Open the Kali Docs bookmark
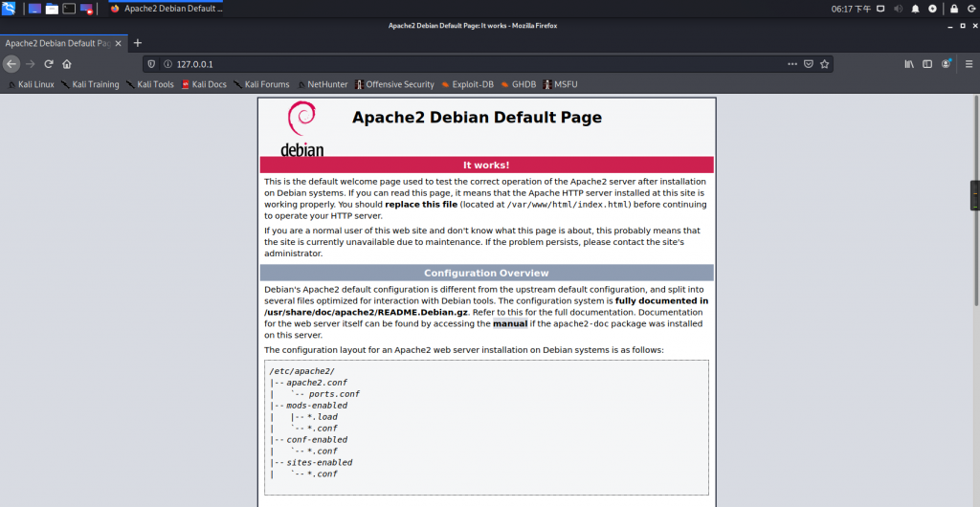Image resolution: width=980 pixels, height=507 pixels. pyautogui.click(x=204, y=84)
